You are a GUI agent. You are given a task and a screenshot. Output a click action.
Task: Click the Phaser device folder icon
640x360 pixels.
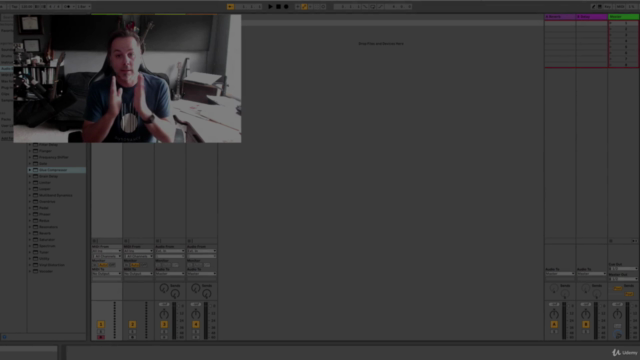36,214
